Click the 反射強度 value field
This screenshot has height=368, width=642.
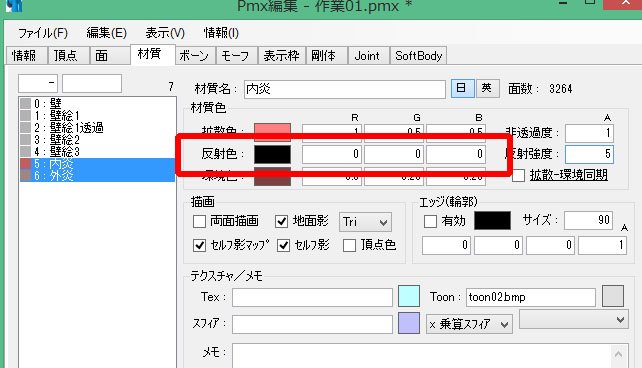tap(589, 154)
